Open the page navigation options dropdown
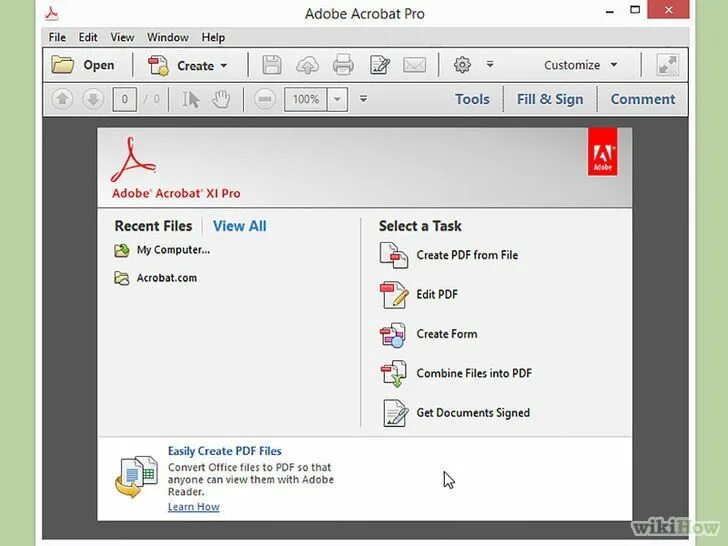Image resolution: width=728 pixels, height=546 pixels. pos(364,98)
